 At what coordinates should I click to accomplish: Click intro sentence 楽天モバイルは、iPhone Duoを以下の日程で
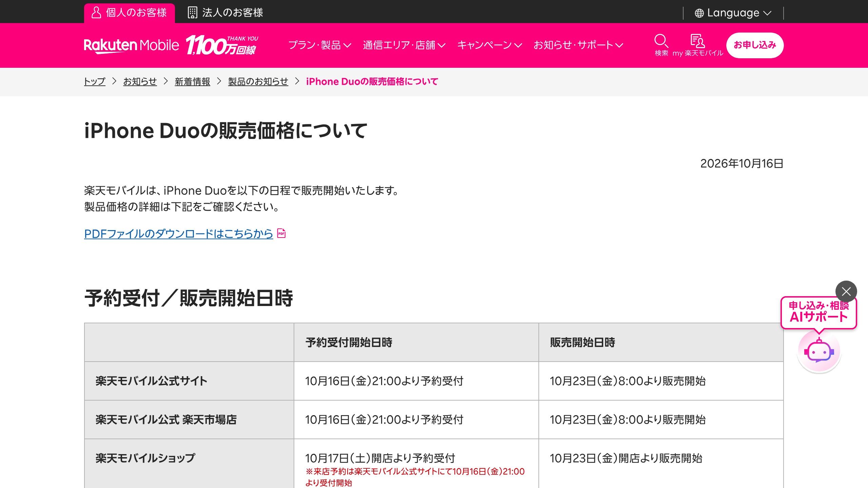tap(242, 191)
